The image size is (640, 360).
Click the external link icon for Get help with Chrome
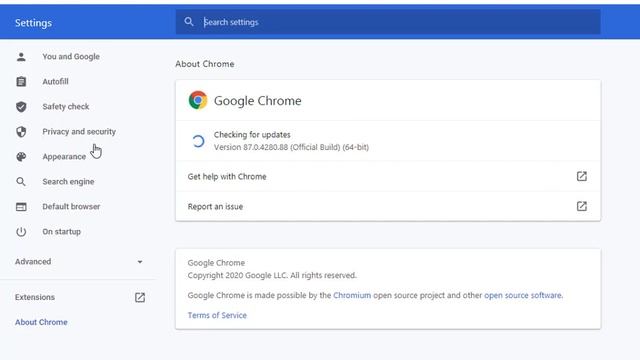(x=582, y=176)
